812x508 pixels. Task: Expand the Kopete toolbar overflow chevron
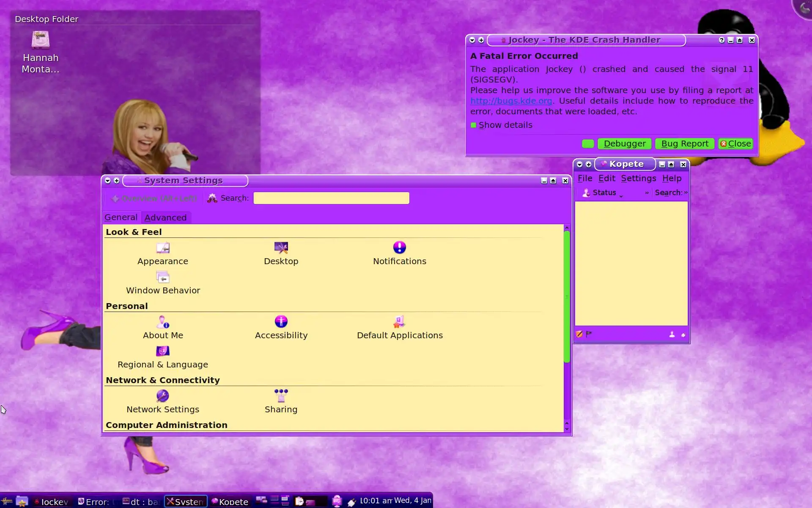pos(647,193)
